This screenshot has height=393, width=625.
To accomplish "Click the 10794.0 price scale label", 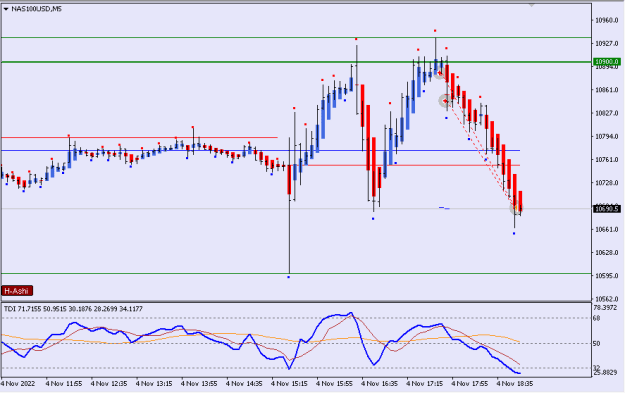I will 606,136.
